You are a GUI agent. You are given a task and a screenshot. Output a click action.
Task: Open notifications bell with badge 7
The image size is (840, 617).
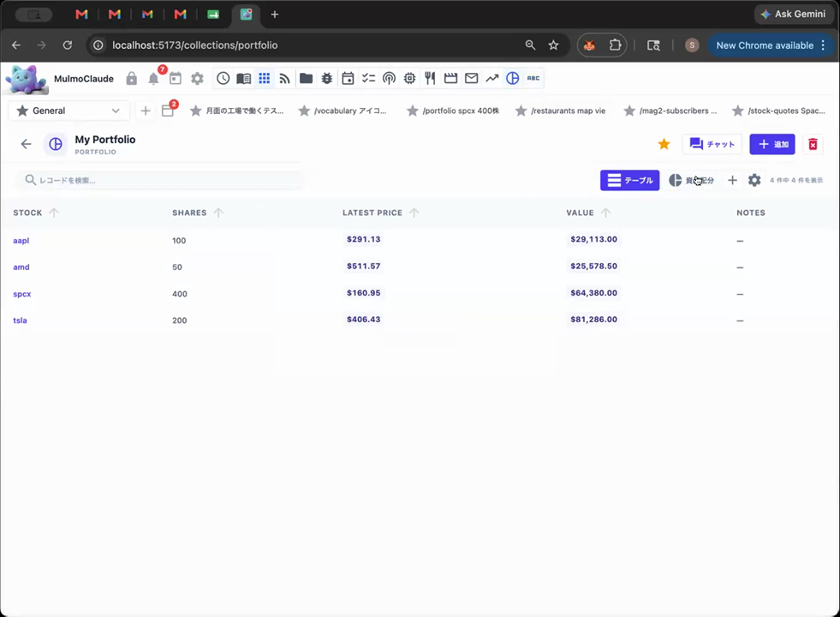coord(154,78)
